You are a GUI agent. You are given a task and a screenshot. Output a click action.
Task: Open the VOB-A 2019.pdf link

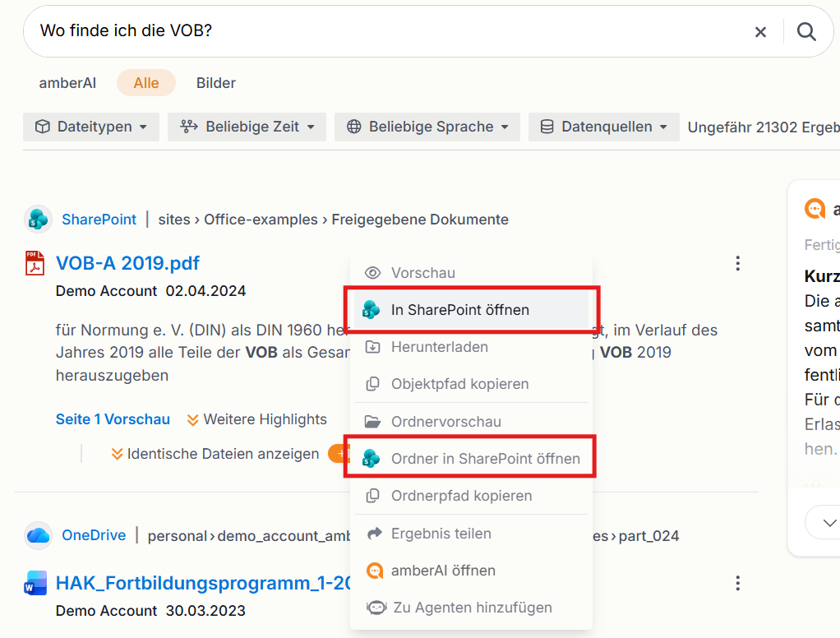[x=127, y=263]
